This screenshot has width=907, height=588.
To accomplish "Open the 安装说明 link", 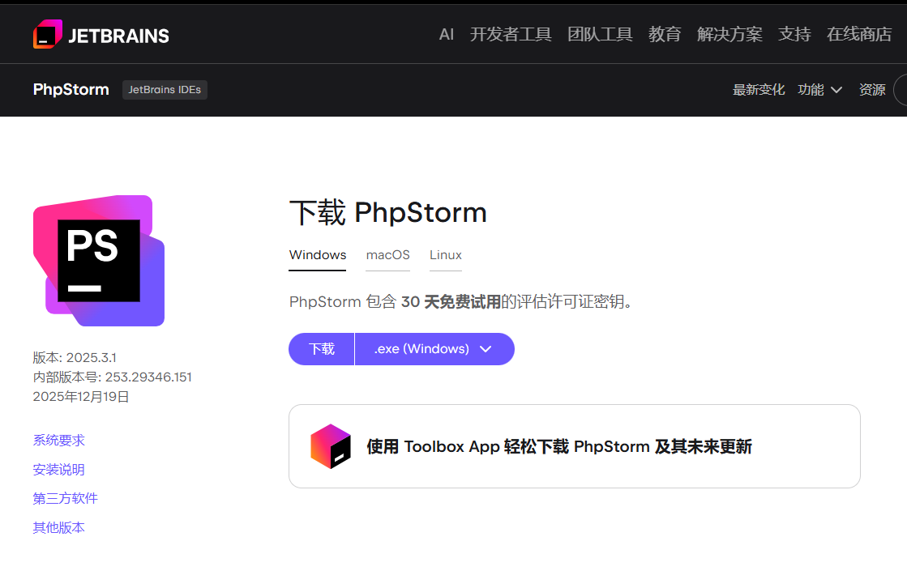I will click(58, 470).
